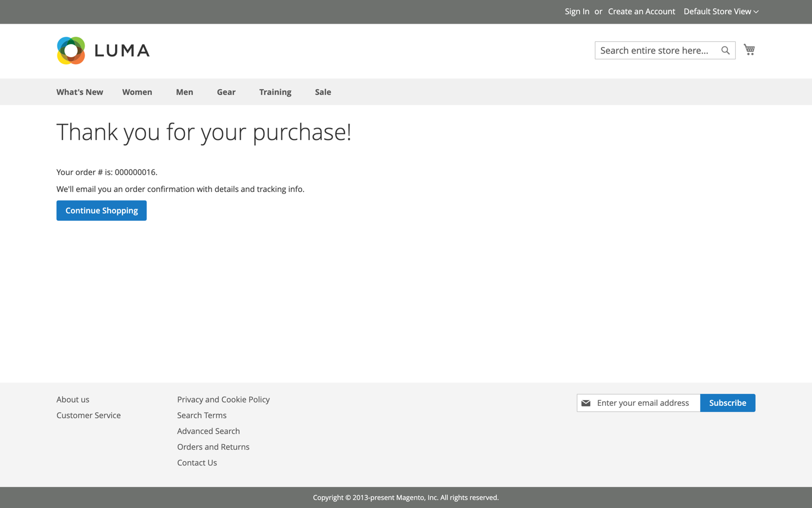
Task: Click the order confirmation email message text
Action: point(180,189)
